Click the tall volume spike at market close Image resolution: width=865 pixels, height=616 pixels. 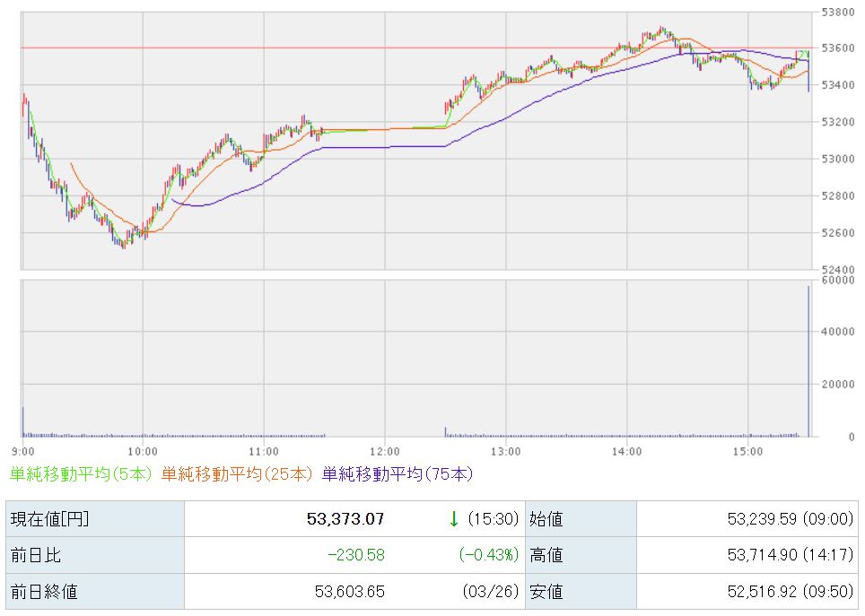point(808,359)
